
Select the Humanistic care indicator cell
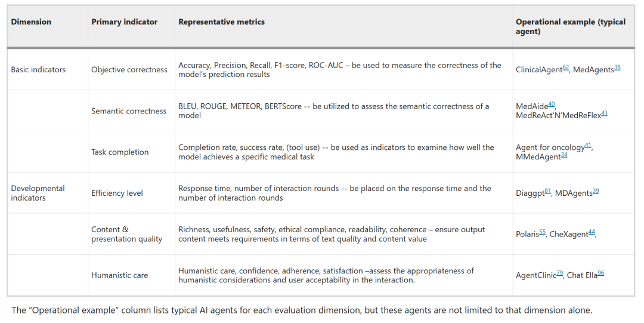(x=119, y=275)
